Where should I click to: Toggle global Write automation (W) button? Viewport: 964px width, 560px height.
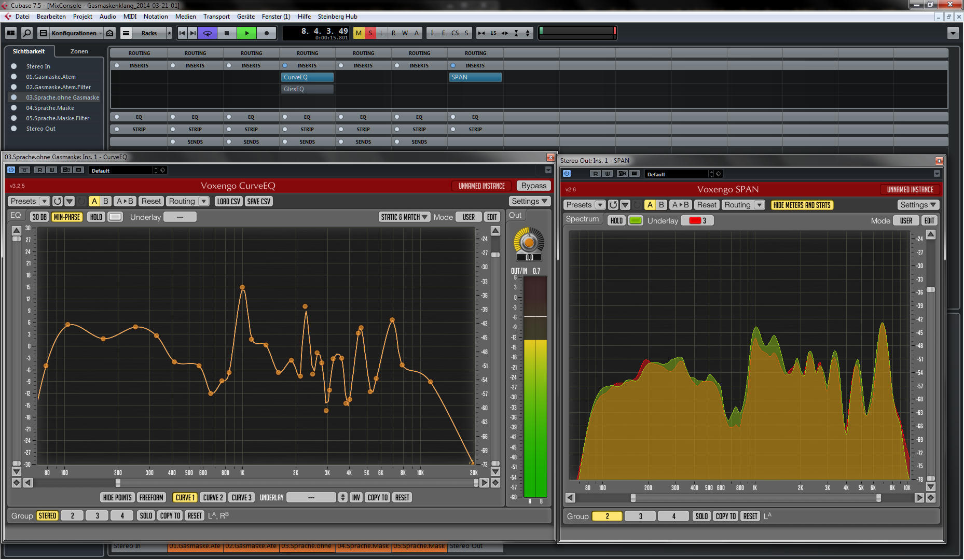pyautogui.click(x=405, y=33)
